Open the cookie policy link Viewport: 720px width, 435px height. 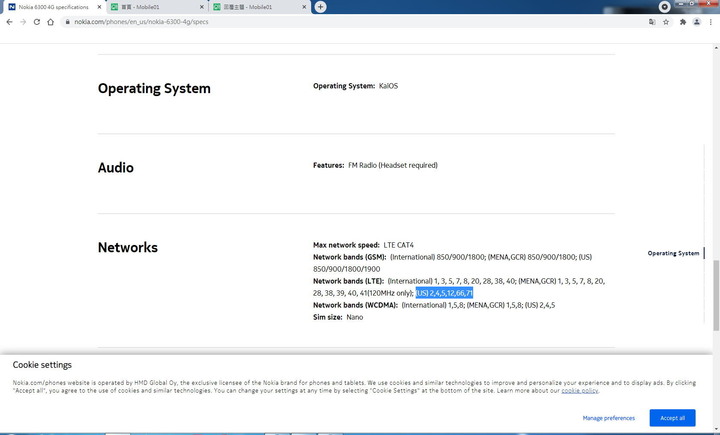click(x=579, y=390)
